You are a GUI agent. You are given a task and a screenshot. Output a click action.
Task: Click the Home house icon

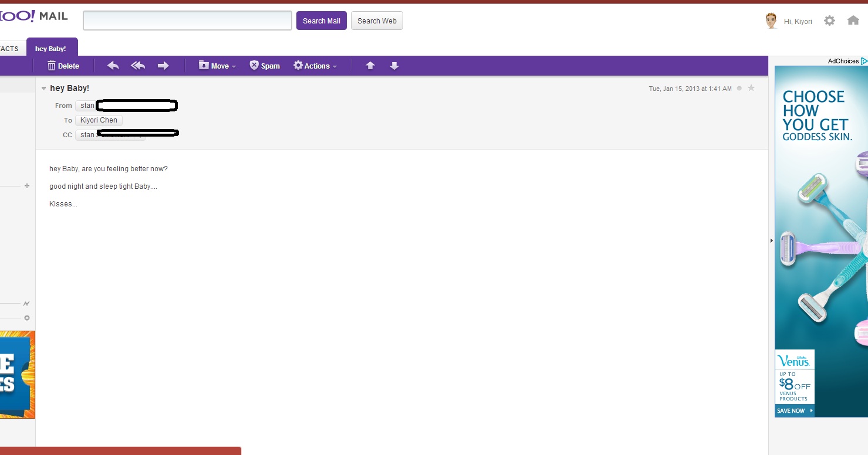click(x=853, y=21)
